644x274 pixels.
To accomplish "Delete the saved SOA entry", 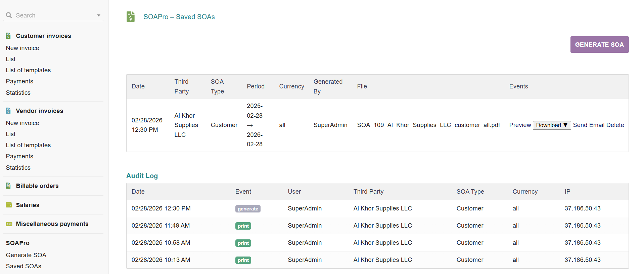I will coord(615,125).
